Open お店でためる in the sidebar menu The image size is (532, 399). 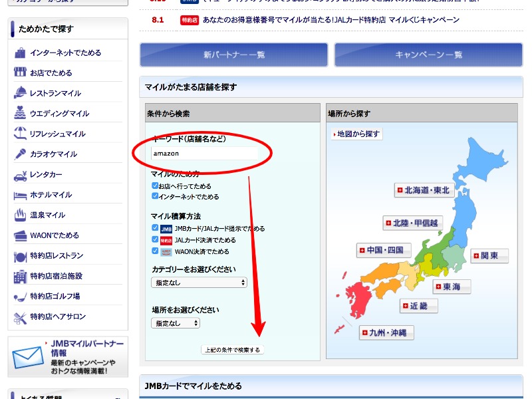(x=51, y=72)
